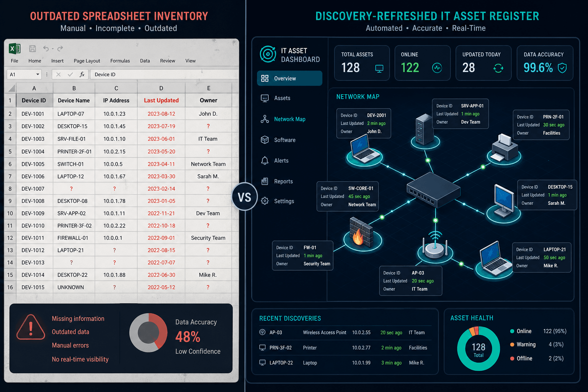Click the formula bar confirm checkmark icon
Viewport: 588px width, 392px height.
click(70, 74)
